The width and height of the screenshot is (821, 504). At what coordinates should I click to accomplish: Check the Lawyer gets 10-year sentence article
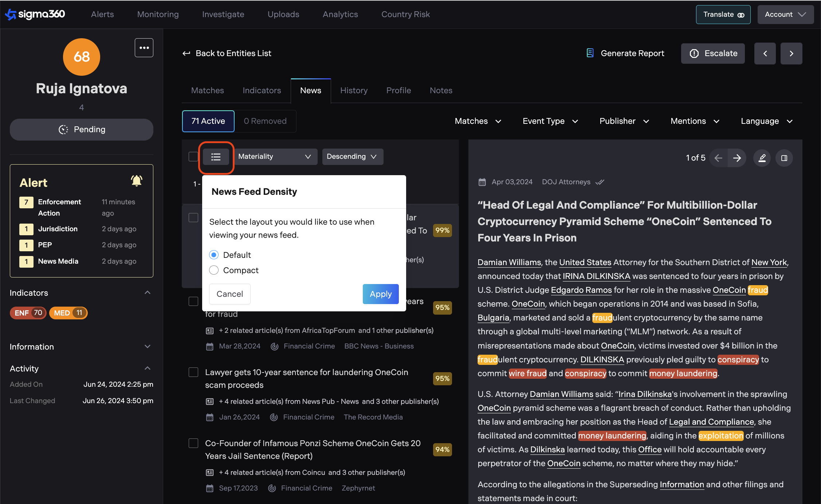pos(193,372)
